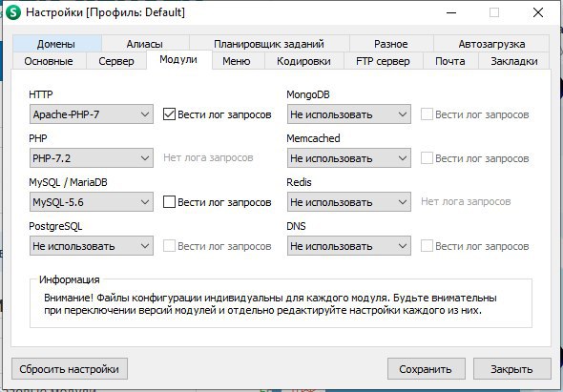Click the warning text about configuration files
Image resolution: width=563 pixels, height=392 pixels.
270,303
